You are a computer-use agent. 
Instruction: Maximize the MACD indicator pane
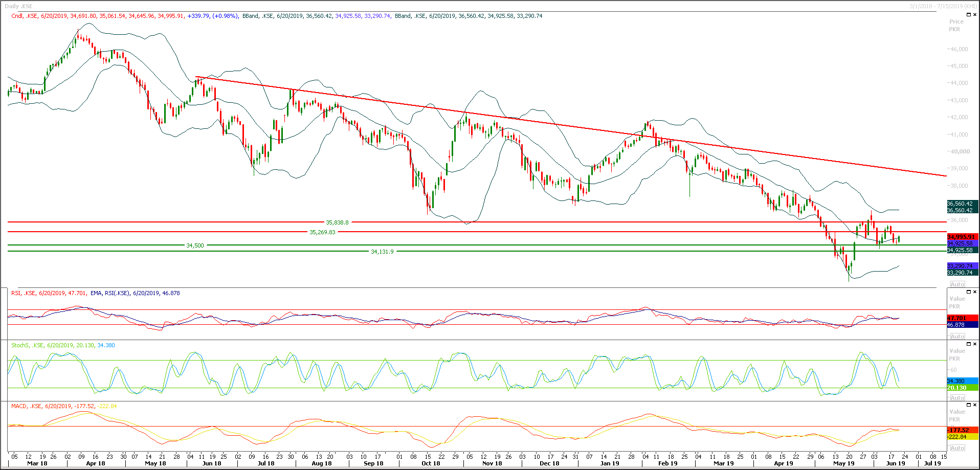[969, 405]
